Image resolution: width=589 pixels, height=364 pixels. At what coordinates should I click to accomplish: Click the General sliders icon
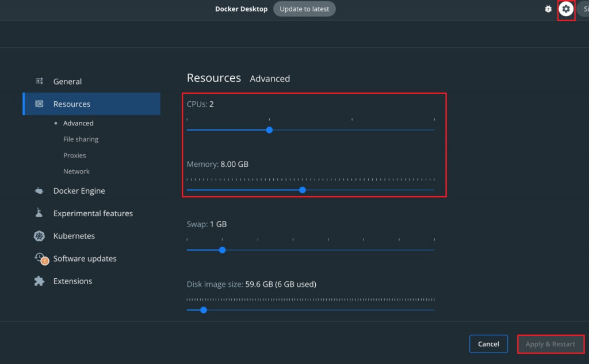point(39,81)
